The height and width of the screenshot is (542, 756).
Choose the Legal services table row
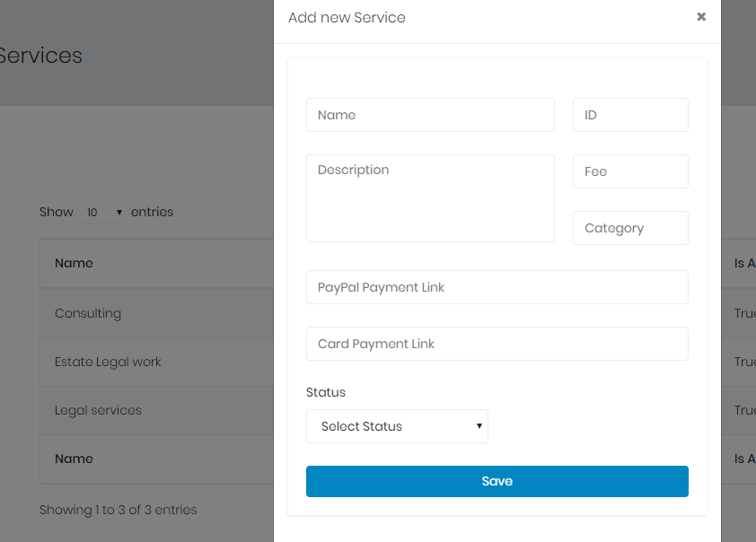point(98,410)
